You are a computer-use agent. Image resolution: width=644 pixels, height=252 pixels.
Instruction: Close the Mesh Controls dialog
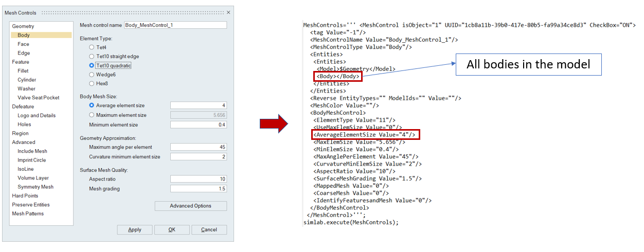click(x=228, y=12)
